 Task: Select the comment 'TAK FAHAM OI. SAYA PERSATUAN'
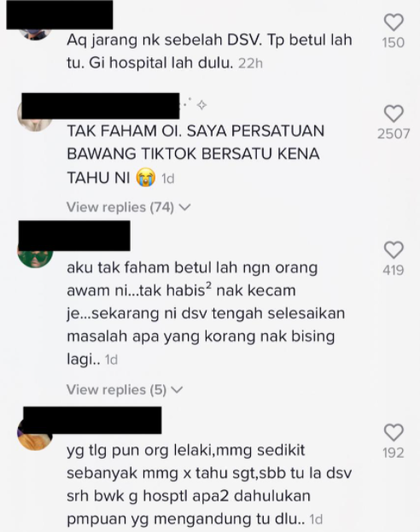[195, 131]
